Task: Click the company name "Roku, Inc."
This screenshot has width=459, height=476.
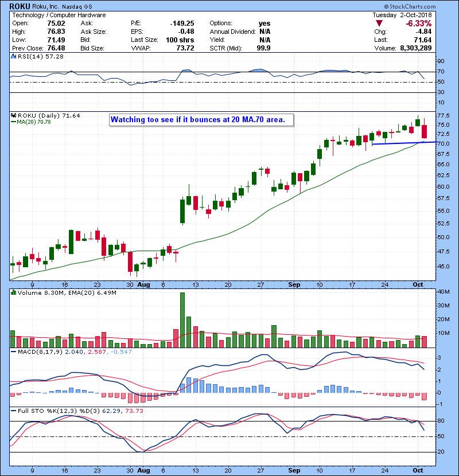Action: [46, 7]
